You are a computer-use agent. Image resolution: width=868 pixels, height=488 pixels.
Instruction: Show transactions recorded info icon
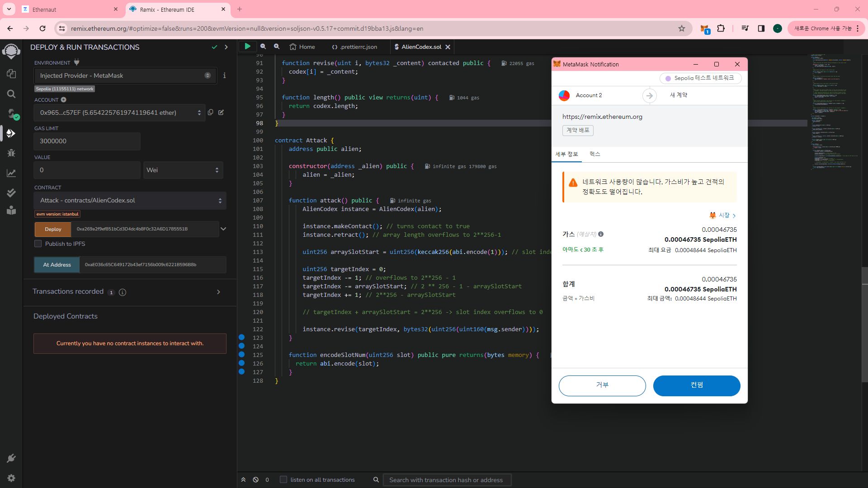[123, 292]
